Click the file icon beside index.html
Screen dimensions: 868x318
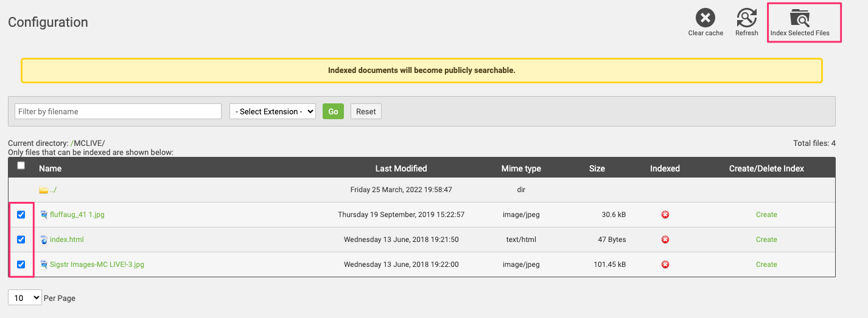click(44, 240)
